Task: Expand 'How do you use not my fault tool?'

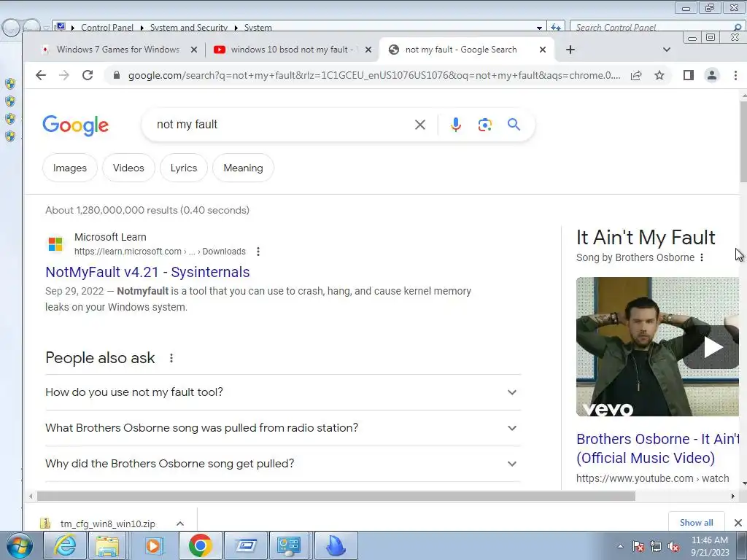Action: 282,392
